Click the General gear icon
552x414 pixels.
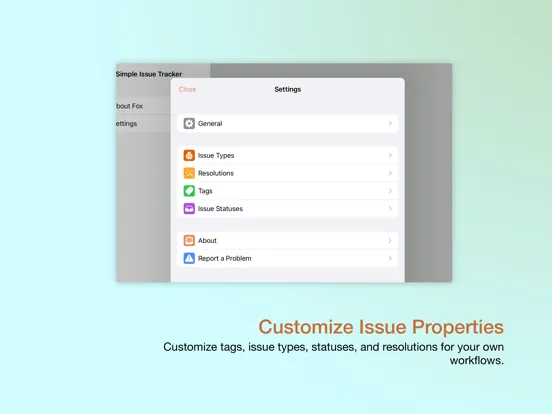189,124
